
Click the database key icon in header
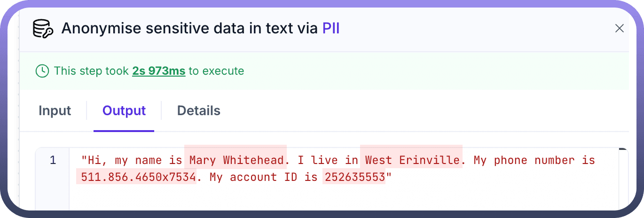[43, 29]
